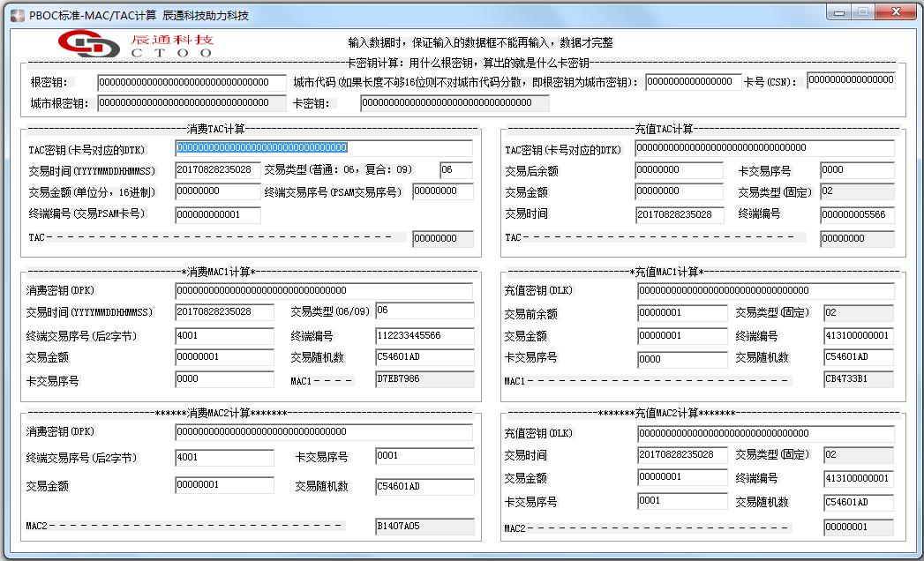Select MAC2 result B1407A05

tap(424, 527)
